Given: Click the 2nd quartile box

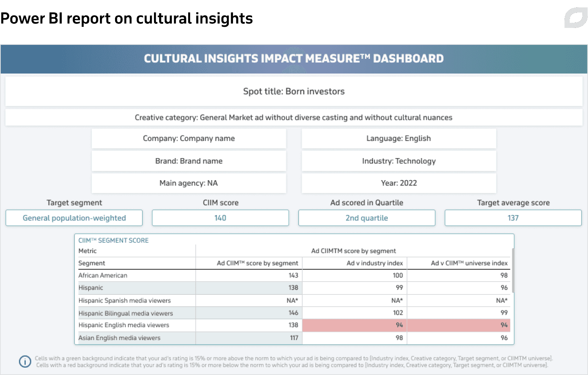Looking at the screenshot, I should point(367,218).
